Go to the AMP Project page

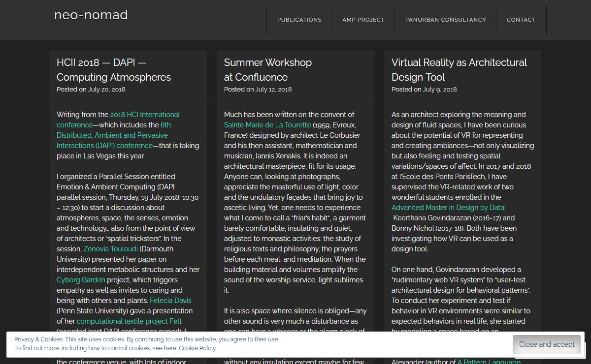[x=363, y=20]
